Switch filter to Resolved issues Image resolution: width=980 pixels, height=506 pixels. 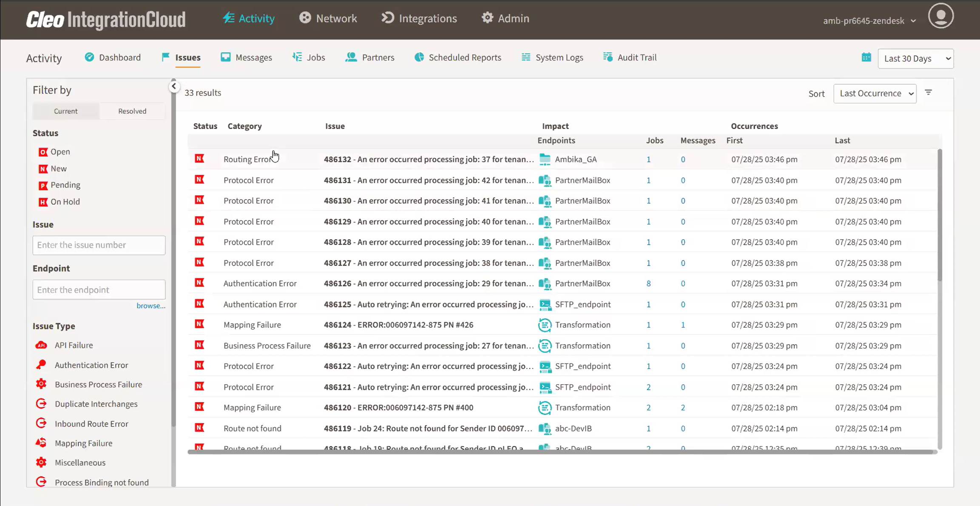click(x=132, y=111)
